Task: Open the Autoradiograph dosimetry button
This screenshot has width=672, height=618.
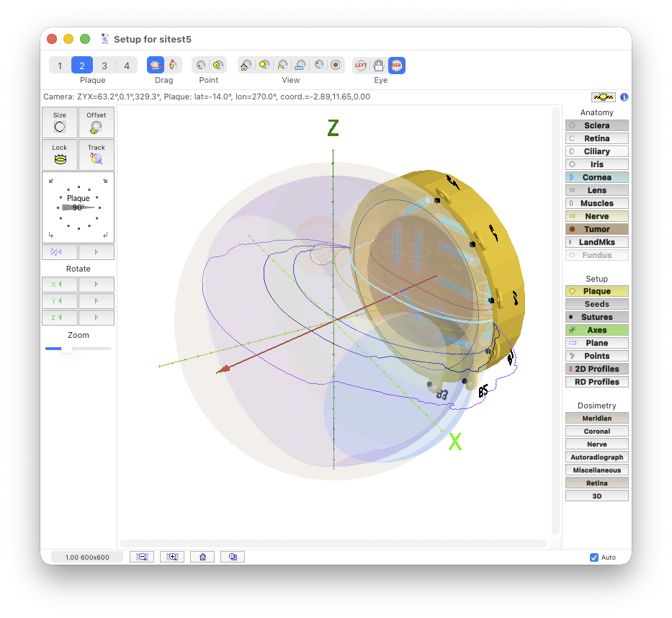Action: pyautogui.click(x=596, y=457)
